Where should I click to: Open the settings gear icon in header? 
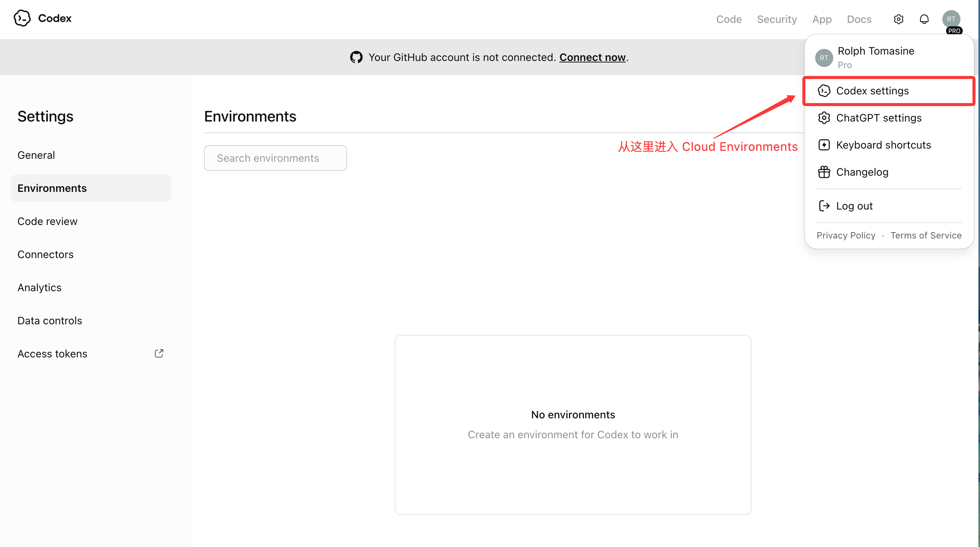[x=899, y=19]
